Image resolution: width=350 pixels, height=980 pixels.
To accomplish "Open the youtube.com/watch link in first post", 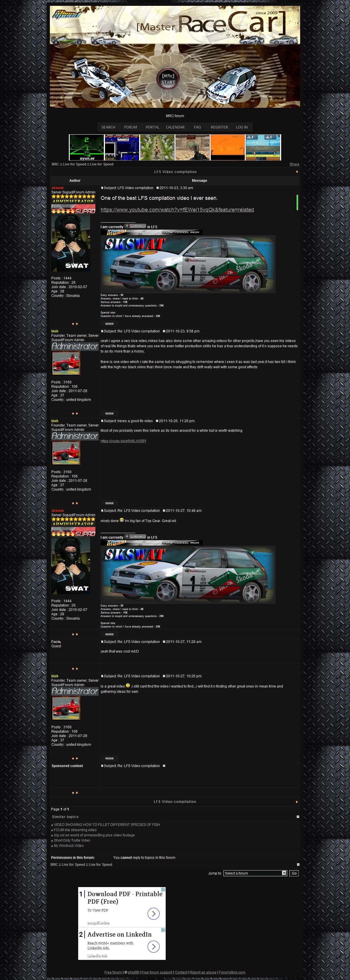I will 177,210.
